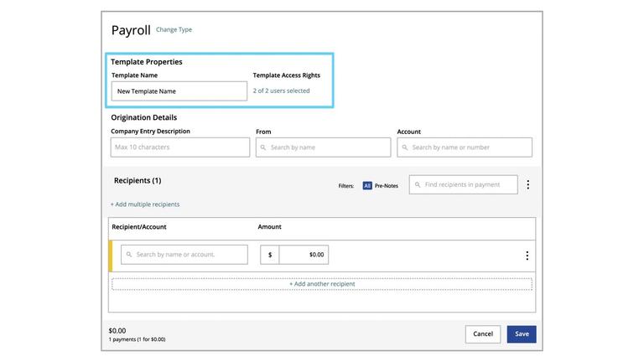
Task: Click the Save button
Action: click(522, 334)
